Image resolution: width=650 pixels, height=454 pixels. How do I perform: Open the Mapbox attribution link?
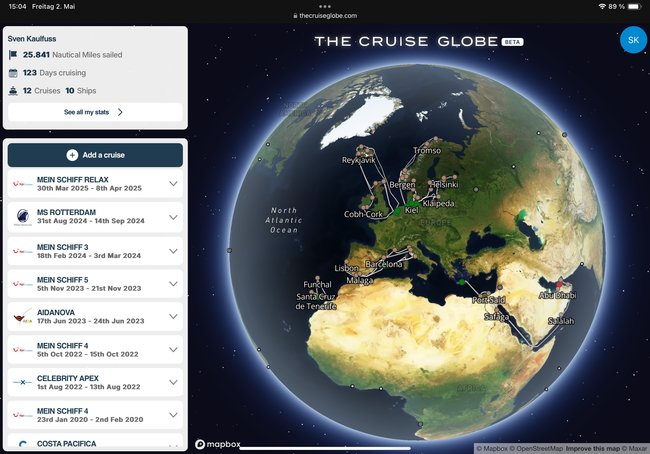point(492,448)
